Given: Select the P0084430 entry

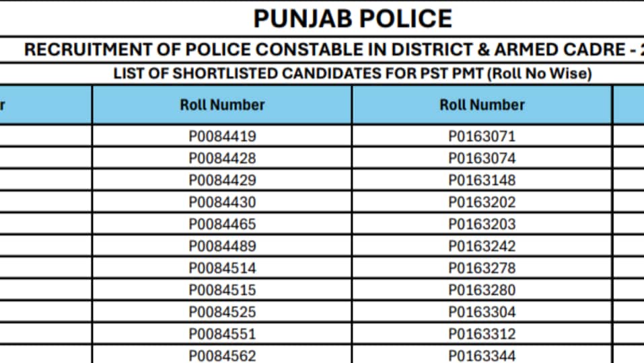Looking at the screenshot, I should point(222,202).
